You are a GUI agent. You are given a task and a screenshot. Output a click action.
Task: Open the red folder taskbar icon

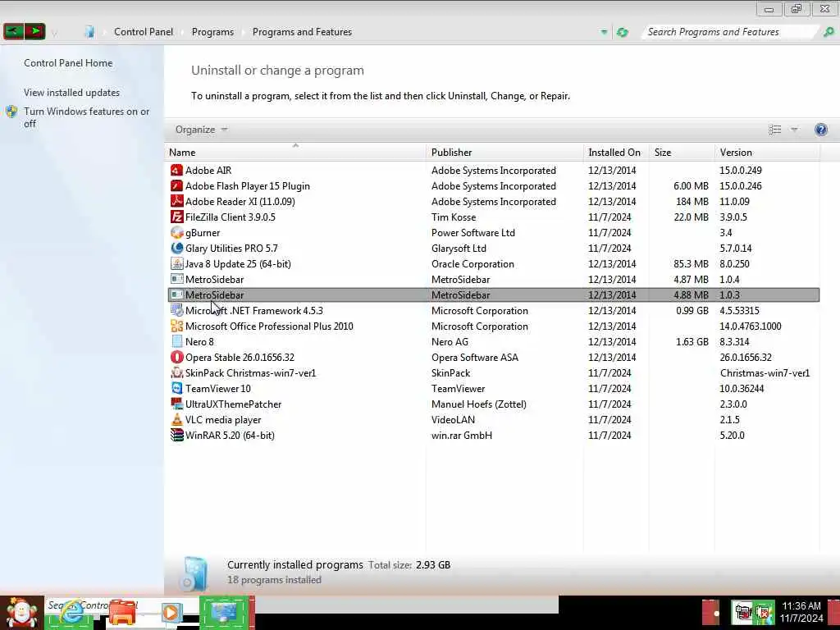[x=122, y=614]
